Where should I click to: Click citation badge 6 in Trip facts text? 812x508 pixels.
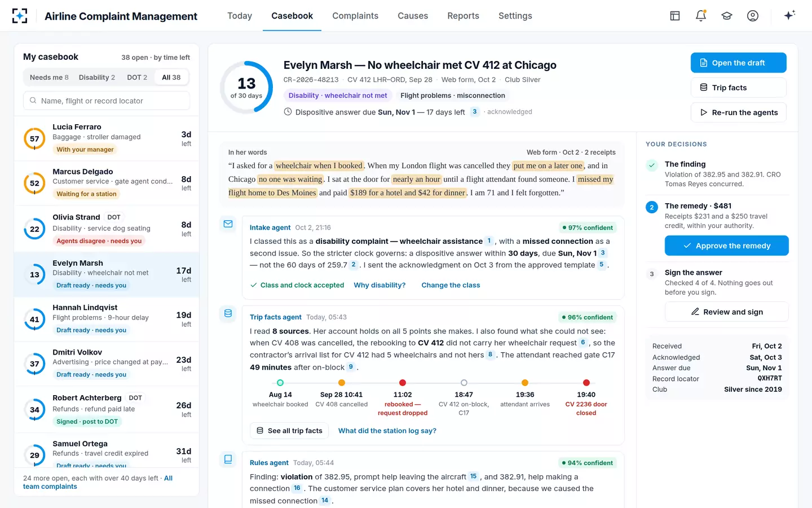pyautogui.click(x=583, y=343)
